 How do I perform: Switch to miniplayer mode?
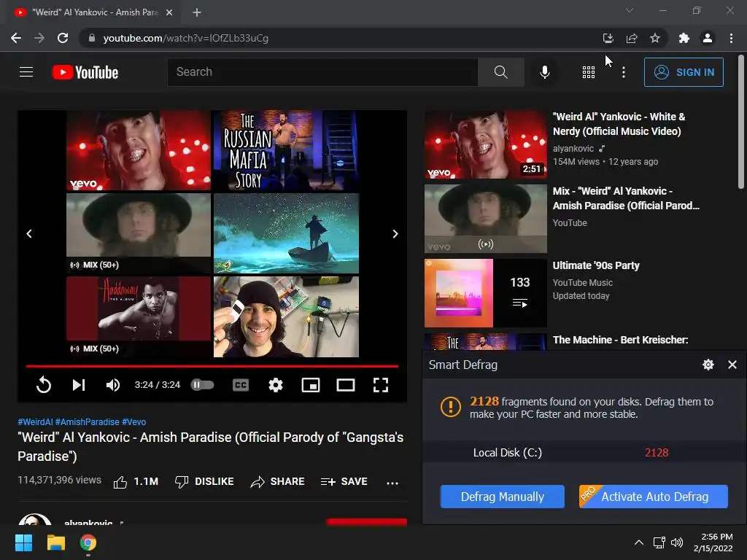click(311, 385)
